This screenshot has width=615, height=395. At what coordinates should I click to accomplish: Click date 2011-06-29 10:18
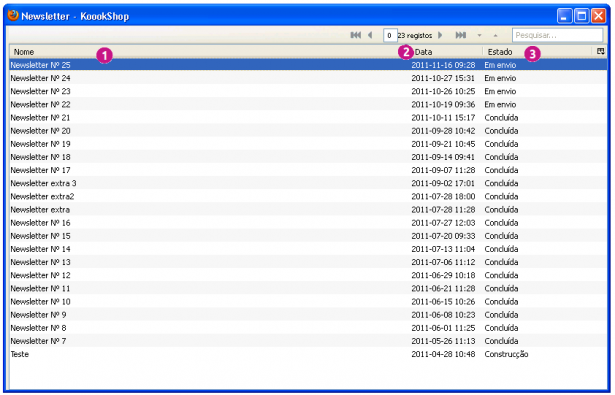(x=443, y=275)
